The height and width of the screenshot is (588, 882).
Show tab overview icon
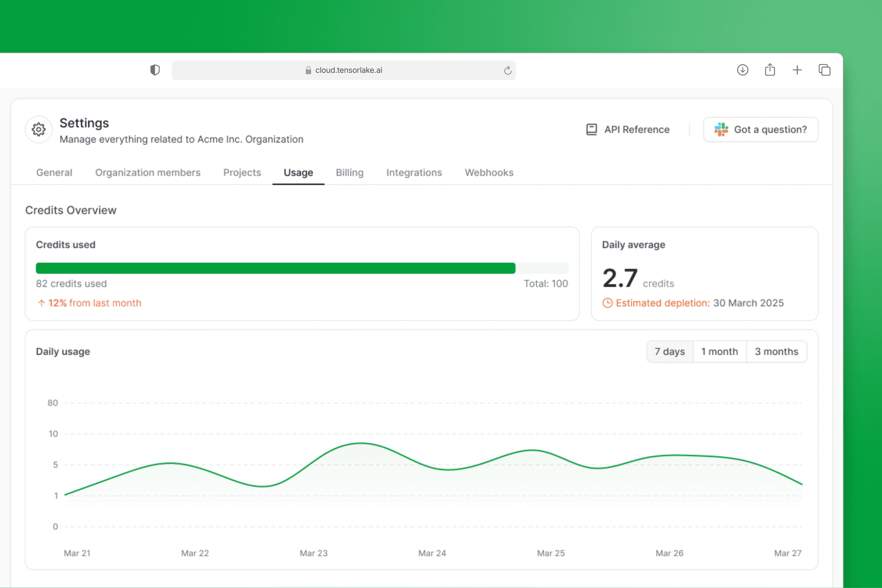point(824,70)
